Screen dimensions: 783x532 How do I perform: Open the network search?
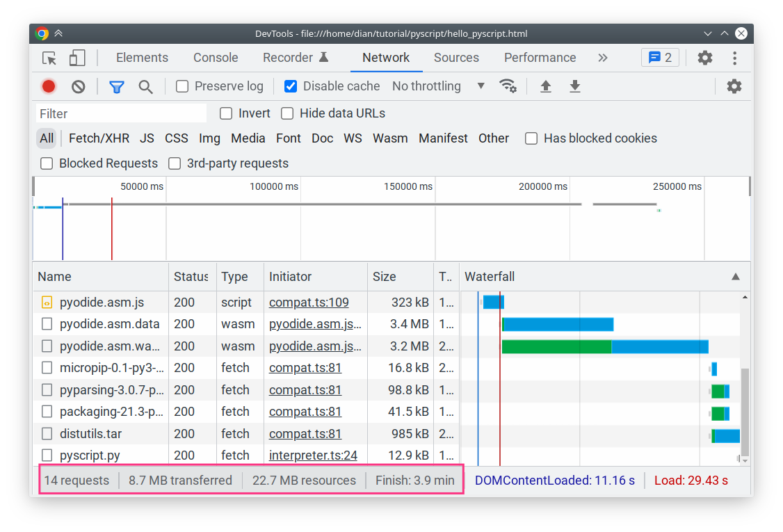146,86
